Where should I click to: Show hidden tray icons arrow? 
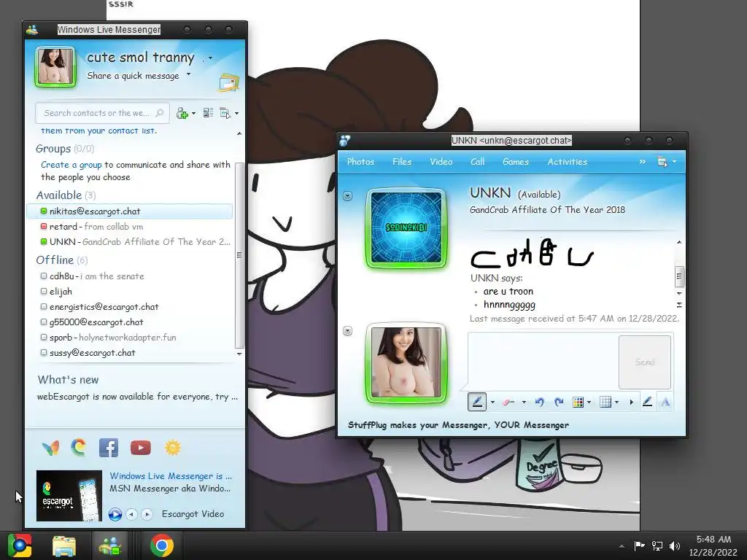coord(622,546)
